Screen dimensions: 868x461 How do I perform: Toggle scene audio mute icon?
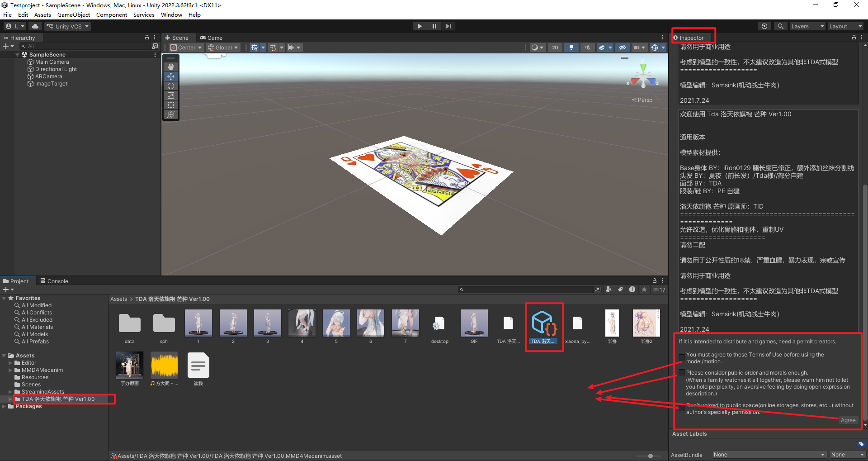point(588,48)
